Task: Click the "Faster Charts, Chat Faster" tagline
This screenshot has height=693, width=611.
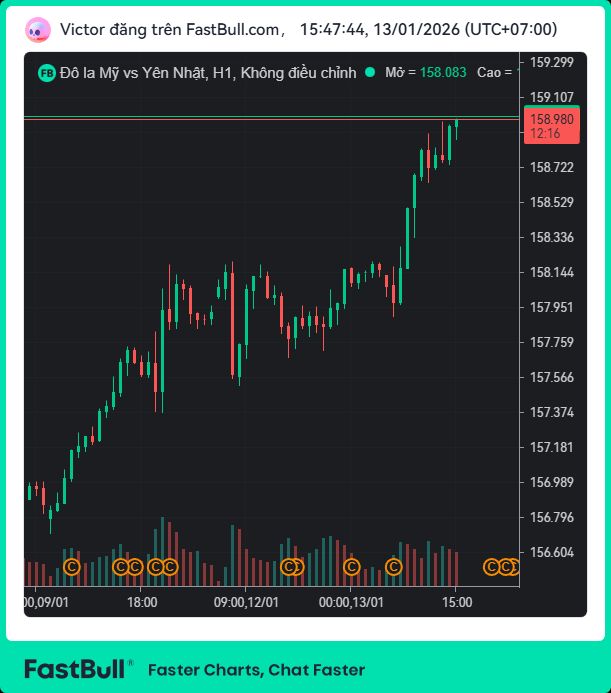Action: 256,670
